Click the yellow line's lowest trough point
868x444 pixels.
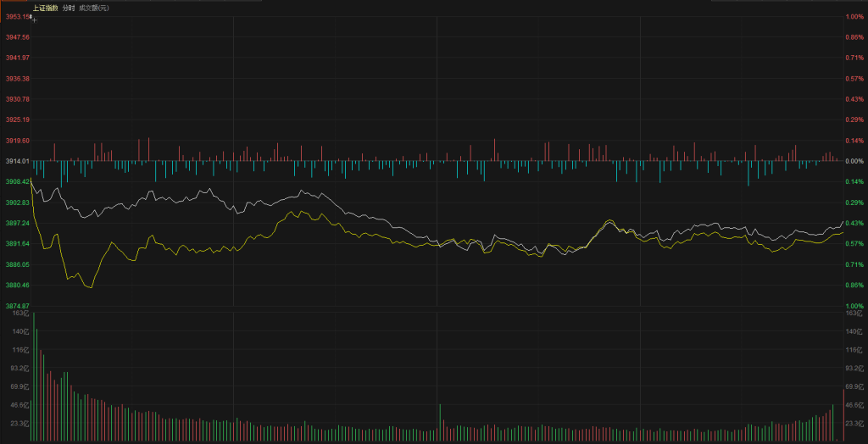(x=90, y=287)
